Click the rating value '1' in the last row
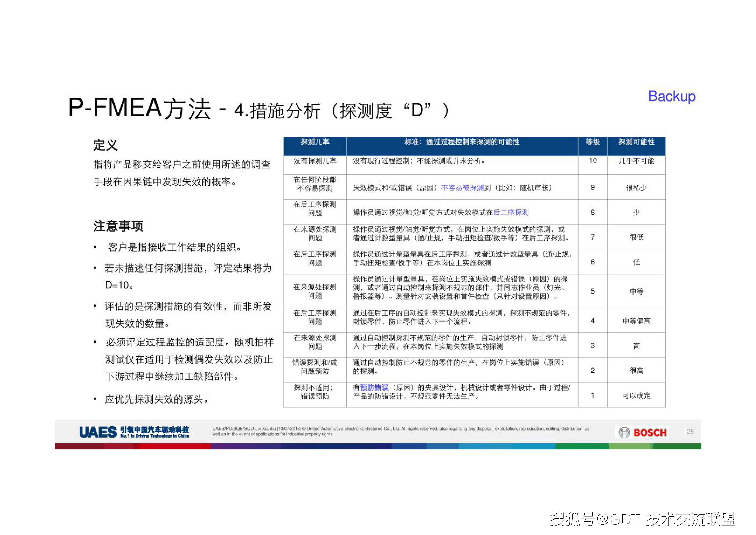756x535 pixels. [x=593, y=395]
